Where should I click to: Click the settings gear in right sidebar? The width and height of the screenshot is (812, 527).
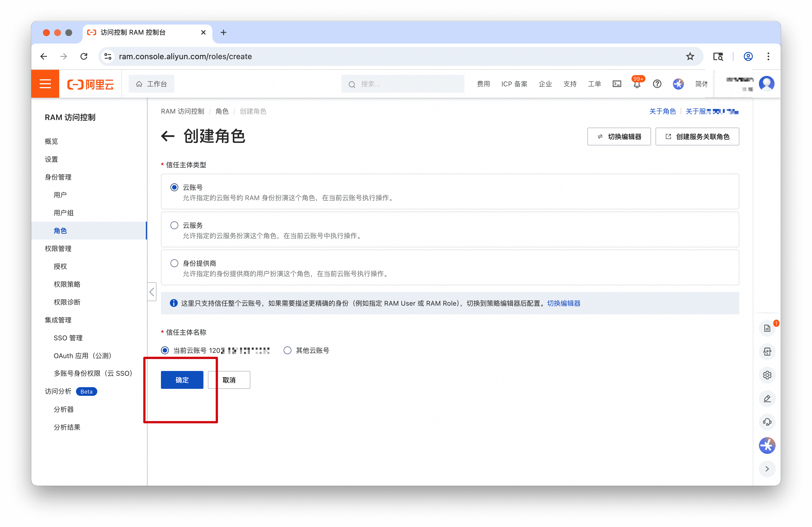click(767, 375)
